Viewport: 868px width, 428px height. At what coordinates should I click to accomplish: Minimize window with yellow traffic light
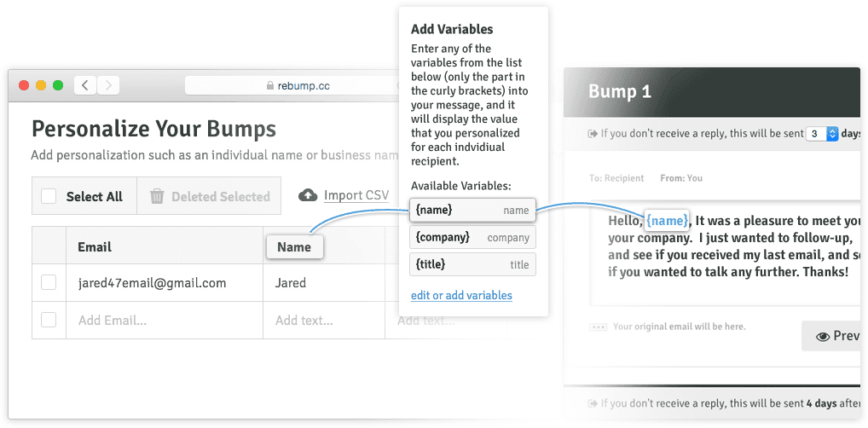click(41, 85)
